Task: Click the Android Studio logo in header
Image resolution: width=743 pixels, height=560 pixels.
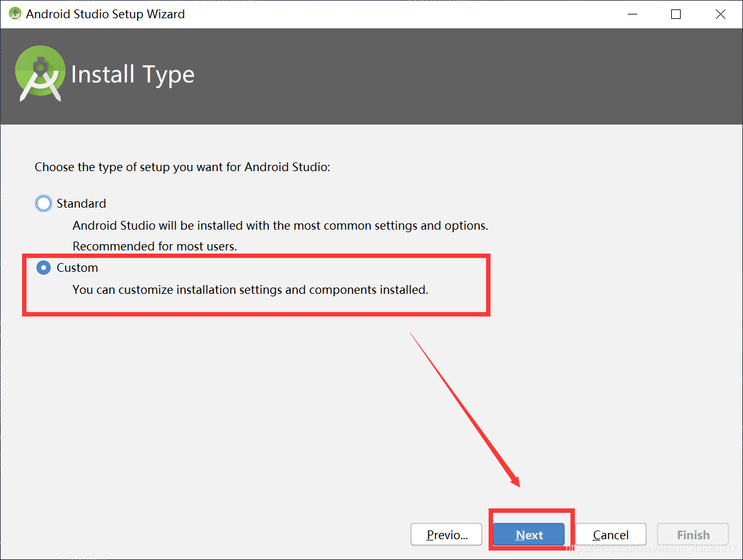Action: (x=40, y=74)
